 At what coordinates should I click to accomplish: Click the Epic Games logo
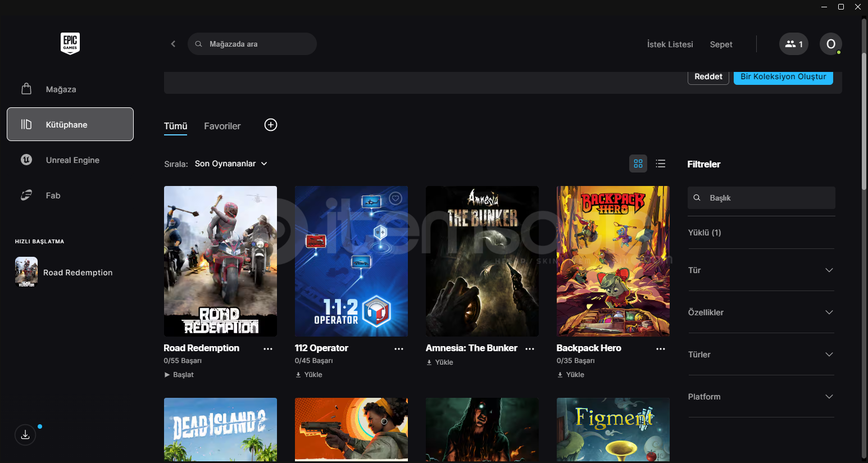(x=70, y=43)
